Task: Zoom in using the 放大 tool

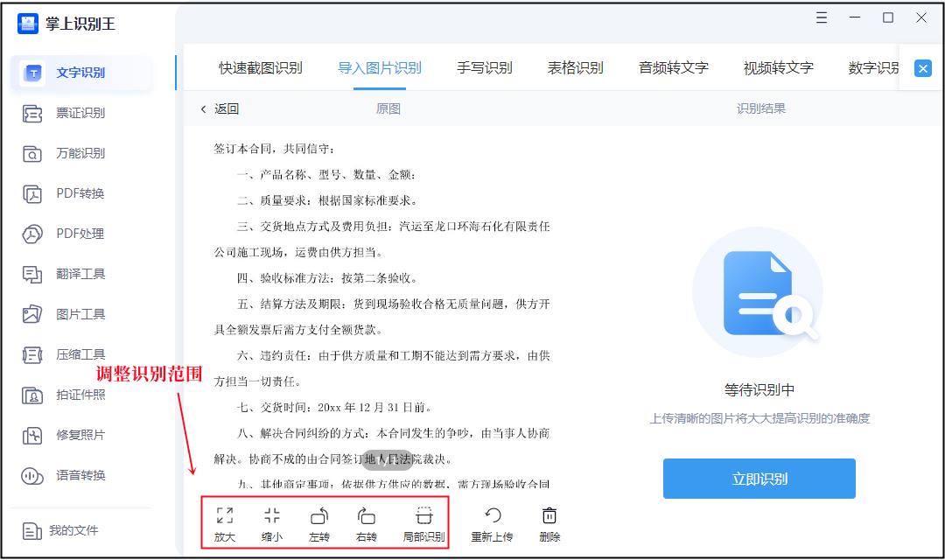Action: [x=224, y=522]
